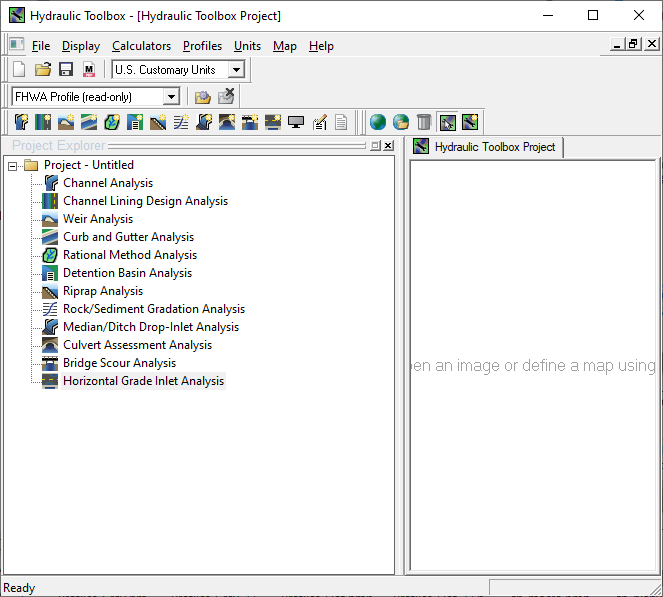Click the delete profile icon

(x=226, y=96)
